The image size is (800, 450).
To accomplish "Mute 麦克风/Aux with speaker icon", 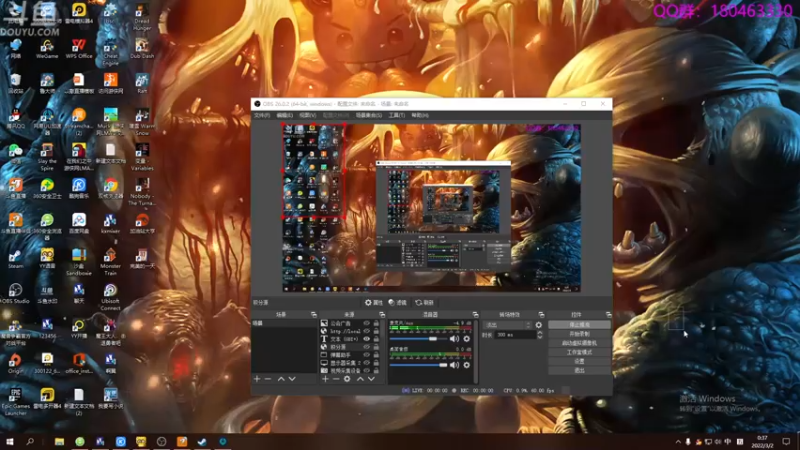I will point(454,339).
